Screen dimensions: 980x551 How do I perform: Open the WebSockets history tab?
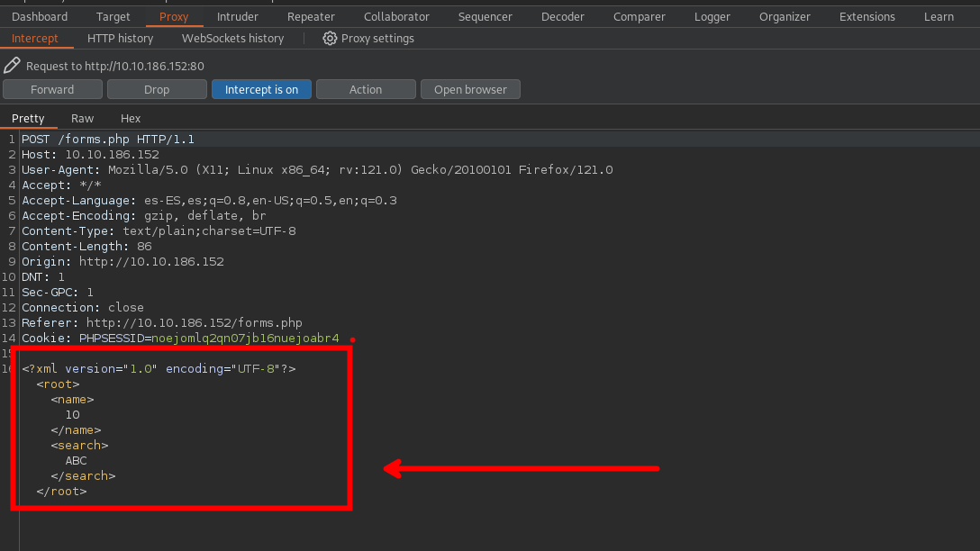[232, 39]
